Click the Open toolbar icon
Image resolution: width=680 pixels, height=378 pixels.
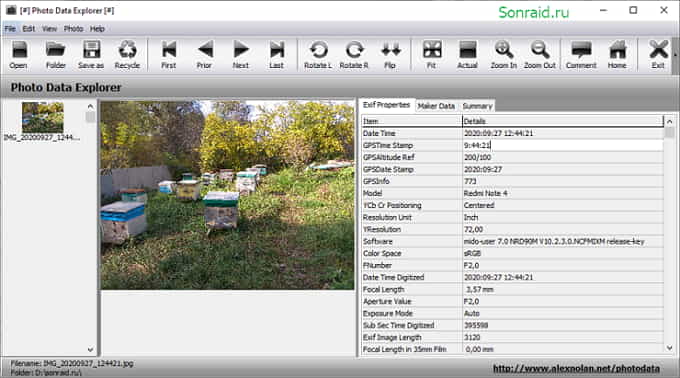(19, 55)
